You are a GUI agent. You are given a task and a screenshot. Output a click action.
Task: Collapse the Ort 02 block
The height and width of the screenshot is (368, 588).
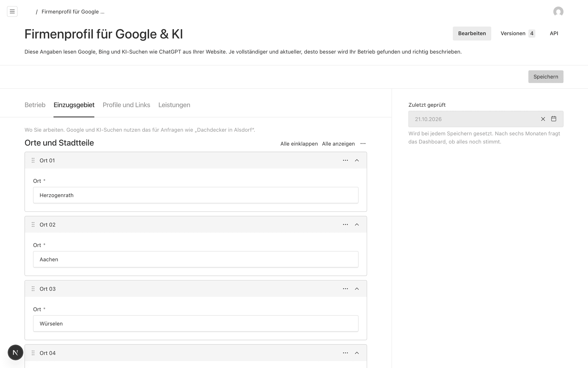pos(357,225)
